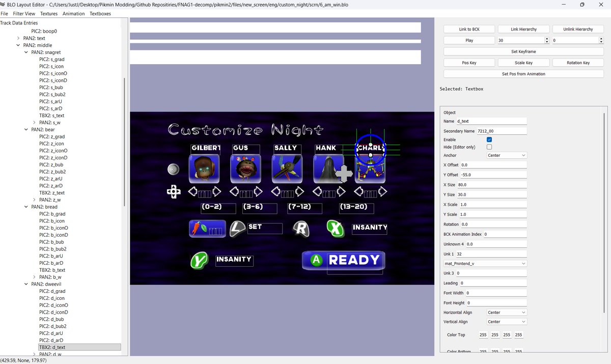Viewport: 611px width, 364px height.
Task: Click the Hank character portrait icon
Action: (x=328, y=169)
